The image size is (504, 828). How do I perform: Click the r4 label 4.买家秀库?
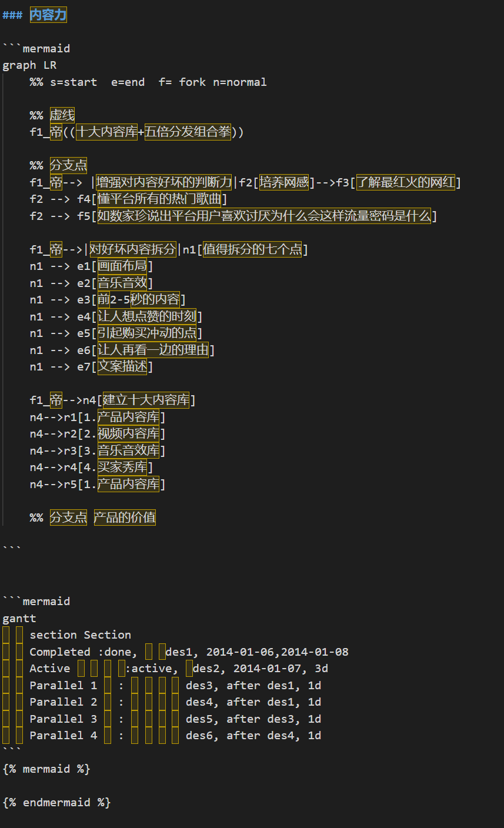coord(116,468)
